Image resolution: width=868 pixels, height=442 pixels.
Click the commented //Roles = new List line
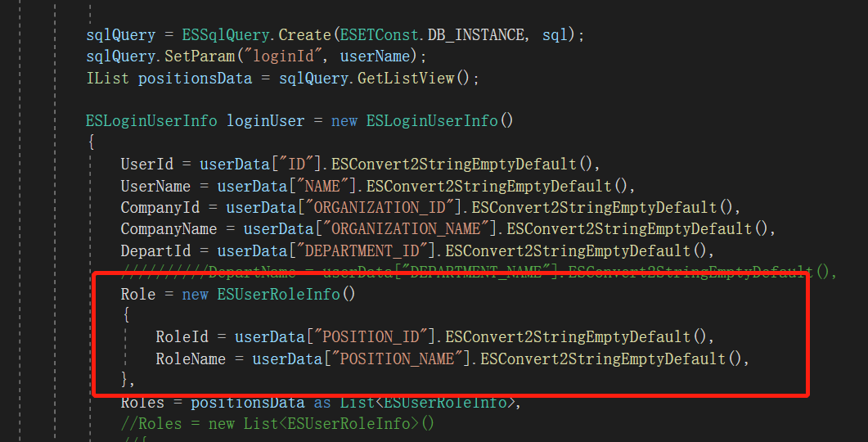tap(278, 424)
